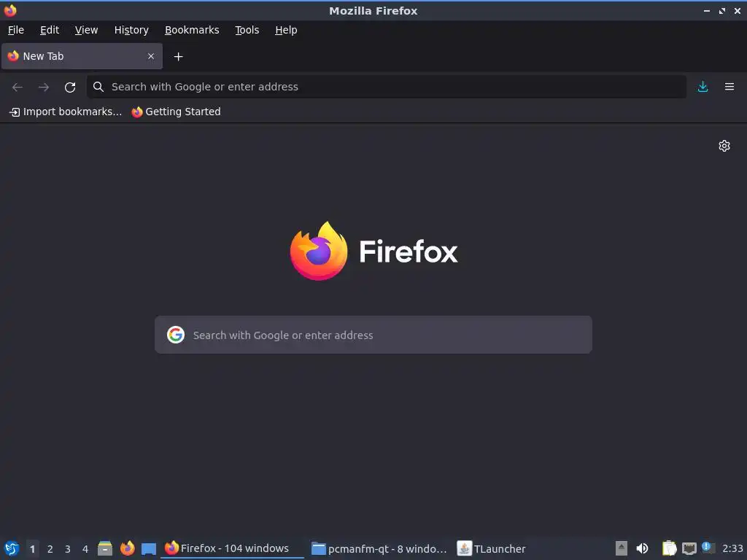Open the Downloads panel icon

click(703, 87)
